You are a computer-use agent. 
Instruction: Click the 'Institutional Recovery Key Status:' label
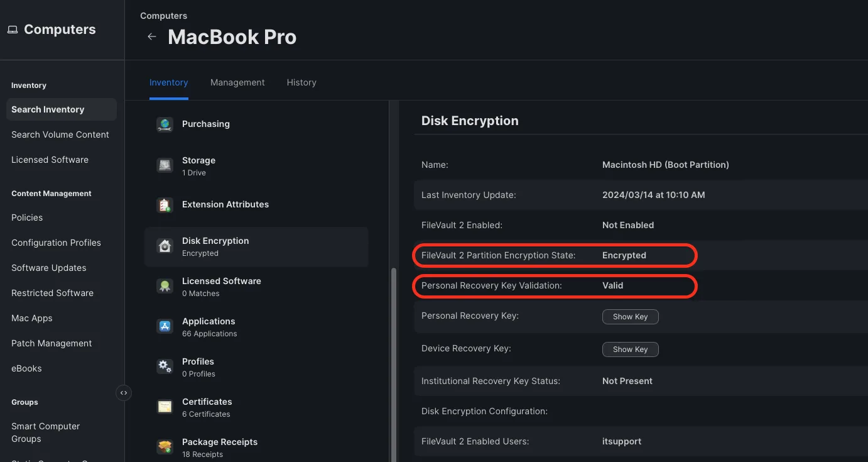point(491,381)
